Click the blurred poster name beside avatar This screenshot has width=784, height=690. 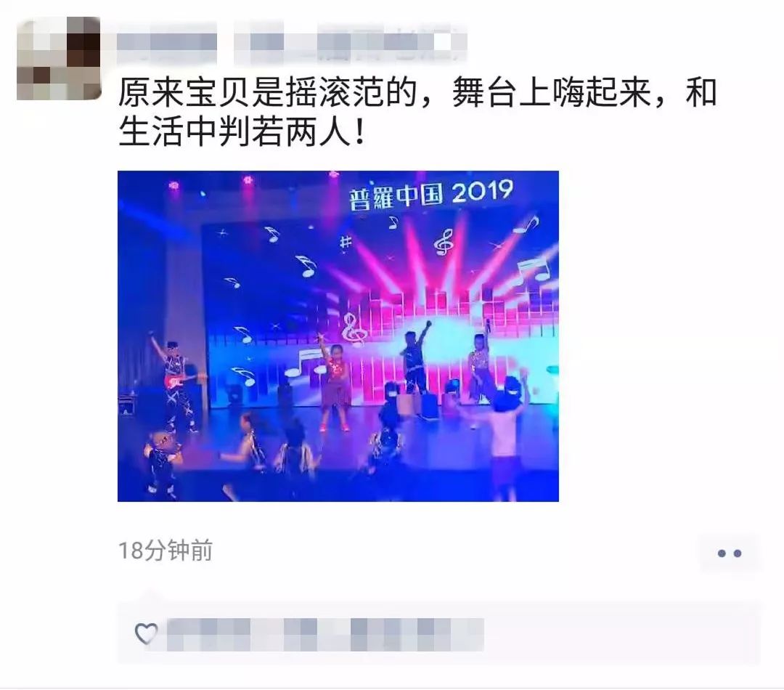[167, 41]
